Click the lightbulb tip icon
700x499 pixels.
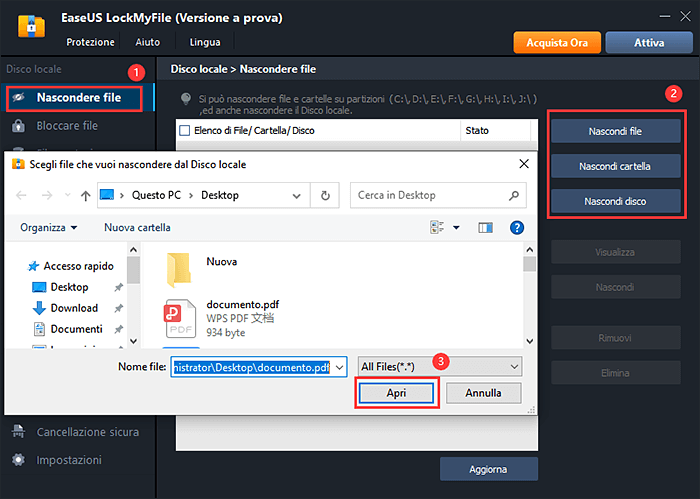[x=186, y=99]
